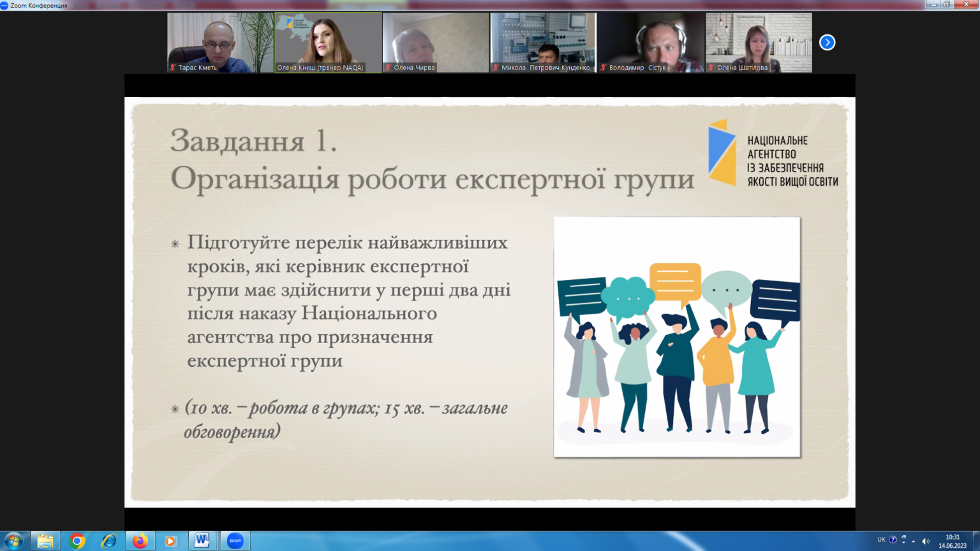The image size is (980, 551).
Task: Open Windows Media Player from the taskbar
Action: (x=170, y=541)
